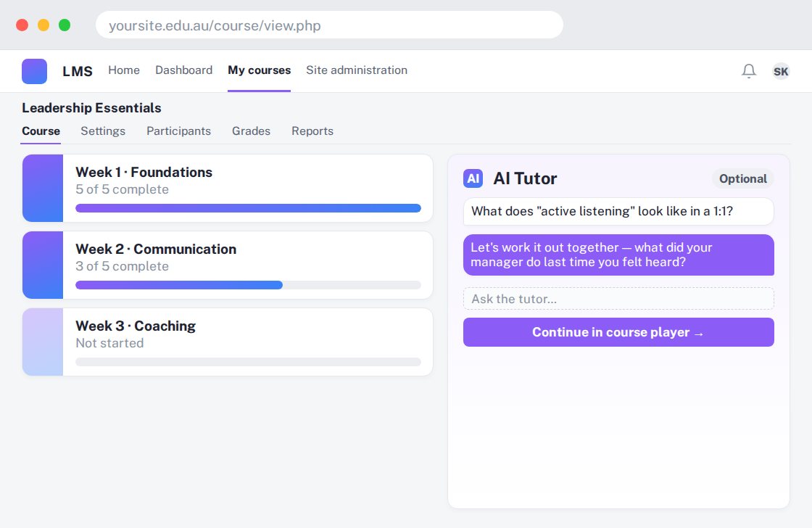812x528 pixels.
Task: Click the LMS brand text
Action: [78, 72]
